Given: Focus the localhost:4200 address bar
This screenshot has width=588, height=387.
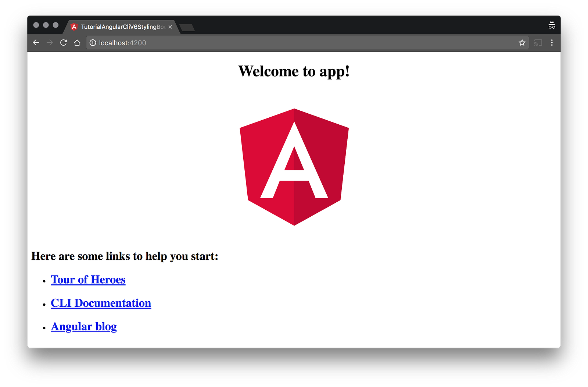Looking at the screenshot, I should point(307,43).
